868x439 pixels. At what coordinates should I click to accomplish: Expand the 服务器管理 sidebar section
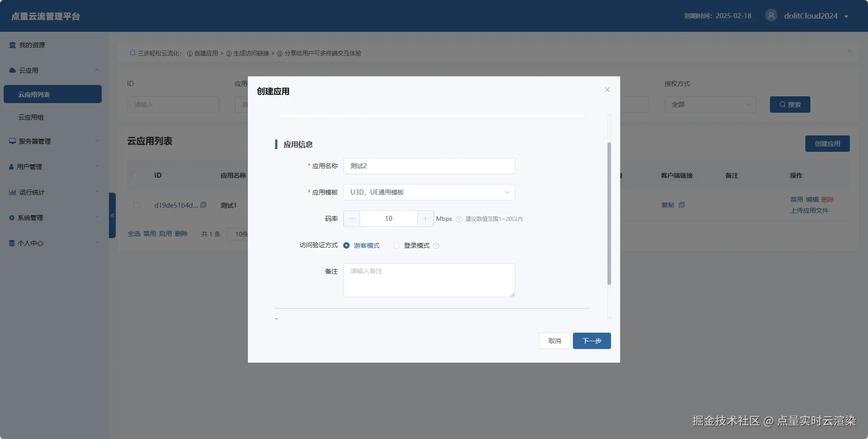click(x=54, y=141)
